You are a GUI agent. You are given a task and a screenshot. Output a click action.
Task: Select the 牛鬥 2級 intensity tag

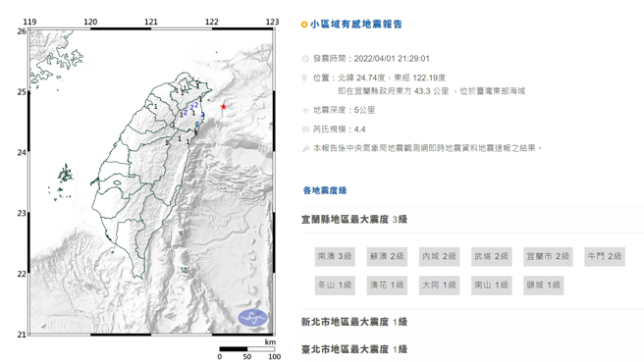point(605,256)
